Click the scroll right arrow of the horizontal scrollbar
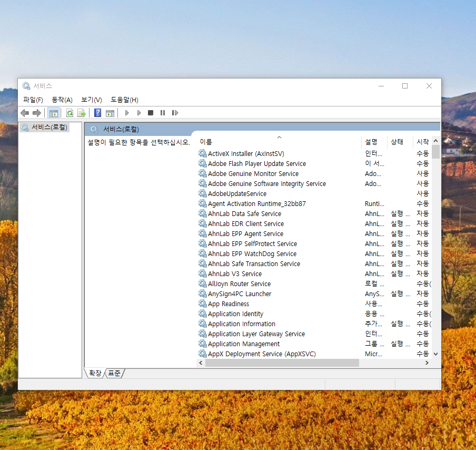 427,363
